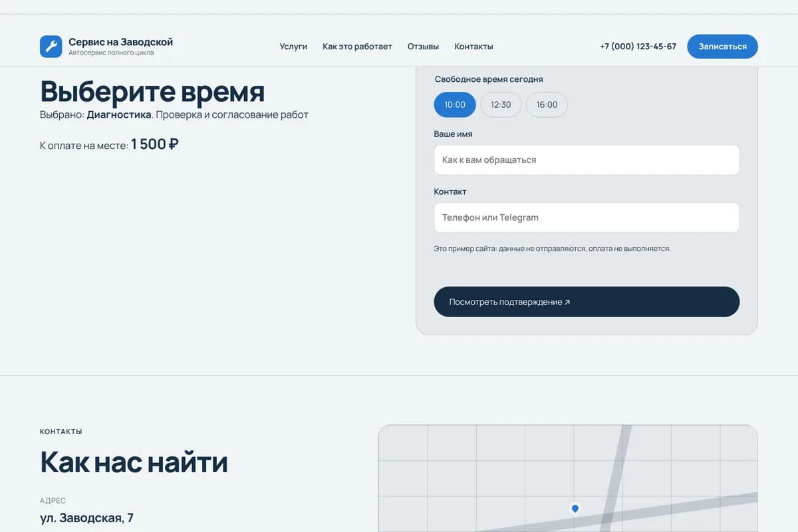Focus the Телефон или Telegram field
Image resolution: width=798 pixels, height=532 pixels.
click(x=587, y=217)
